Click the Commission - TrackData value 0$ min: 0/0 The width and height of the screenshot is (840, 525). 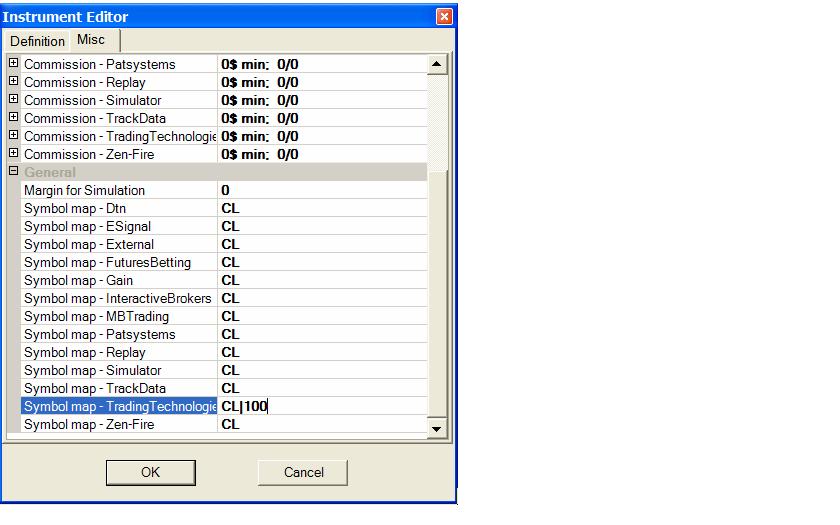(260, 118)
